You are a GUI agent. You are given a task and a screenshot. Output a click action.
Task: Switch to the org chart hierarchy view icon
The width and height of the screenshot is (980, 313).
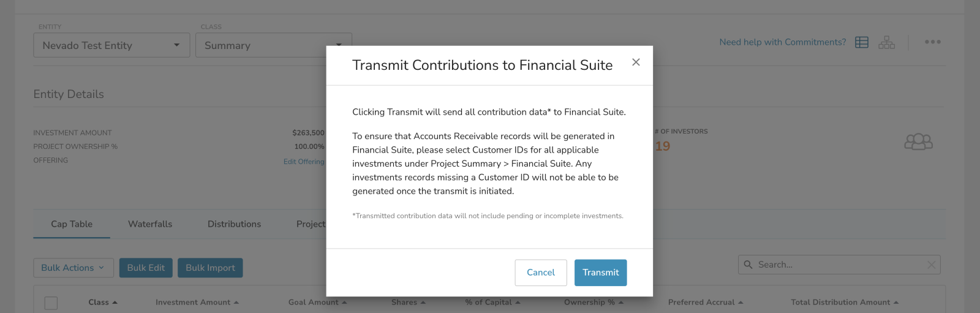click(886, 42)
